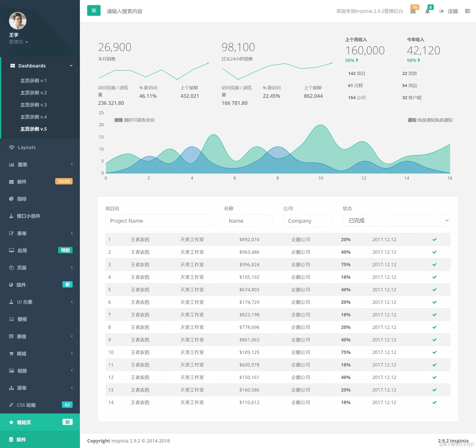
Task: Click the 图表 bar chart sidebar icon
Action: [x=11, y=165]
